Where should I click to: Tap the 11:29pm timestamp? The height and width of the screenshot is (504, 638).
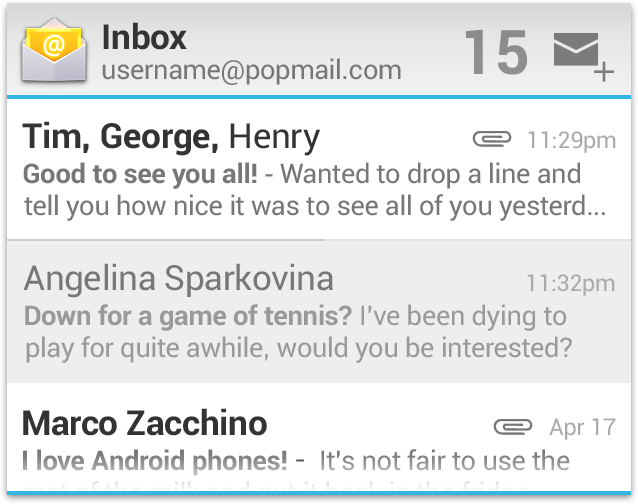coord(572,141)
